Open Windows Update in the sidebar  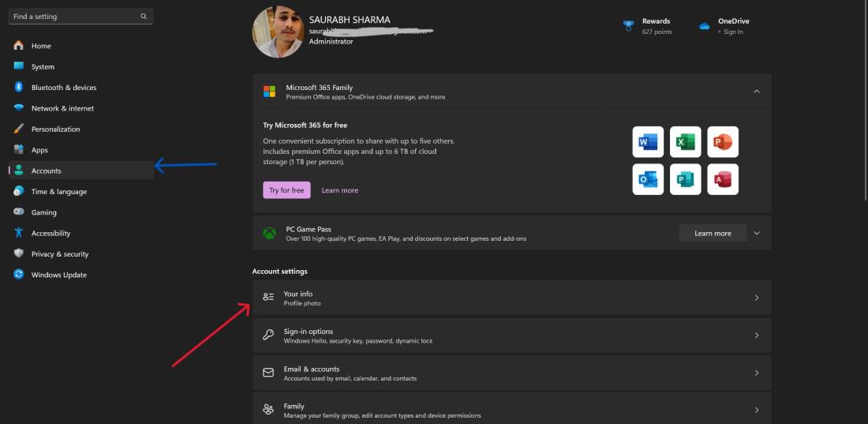(58, 275)
